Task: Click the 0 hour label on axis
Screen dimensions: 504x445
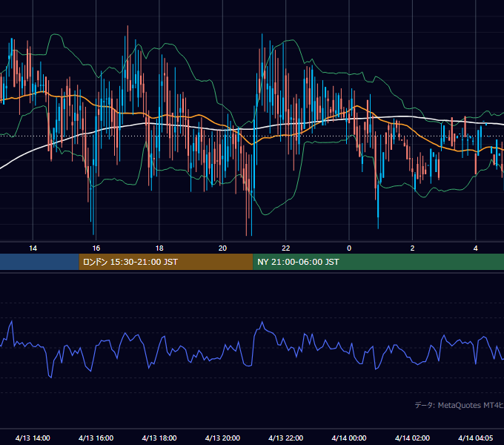Action: [349, 248]
